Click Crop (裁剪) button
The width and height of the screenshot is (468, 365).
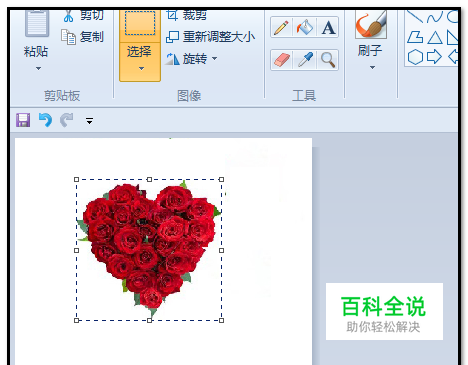[x=186, y=15]
